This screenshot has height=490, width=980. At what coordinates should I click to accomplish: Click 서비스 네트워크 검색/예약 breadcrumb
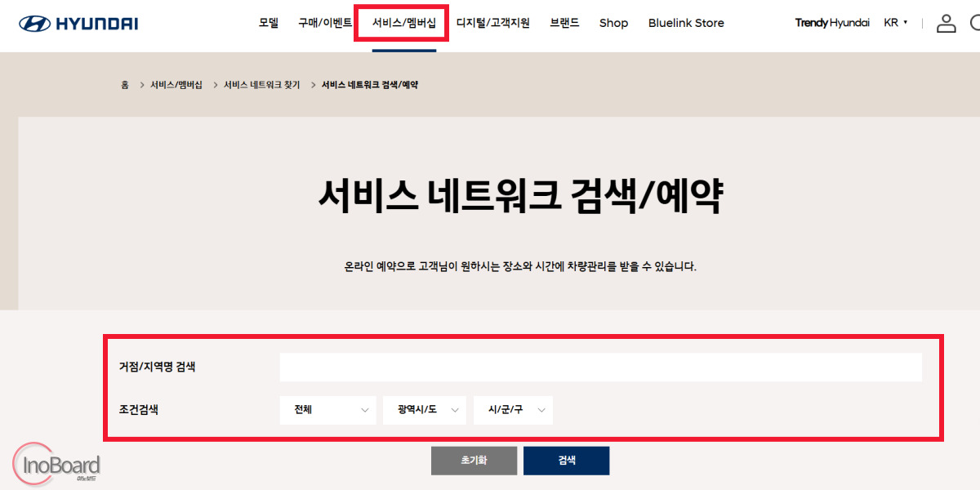point(370,85)
